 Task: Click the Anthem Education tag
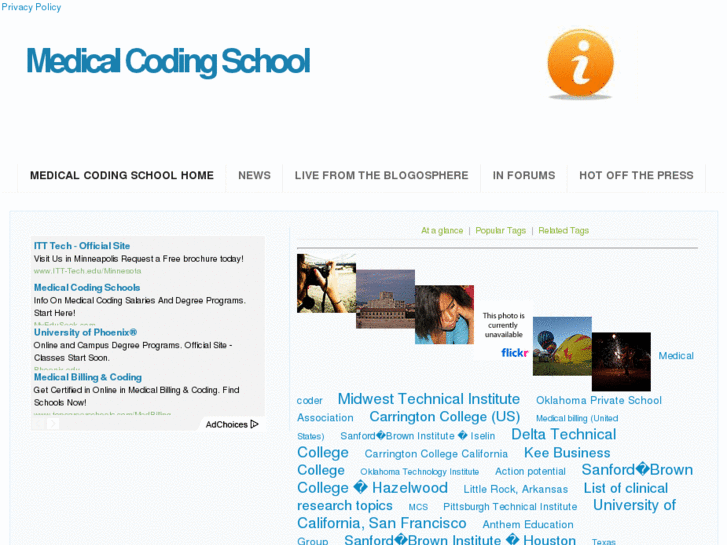[x=528, y=525]
